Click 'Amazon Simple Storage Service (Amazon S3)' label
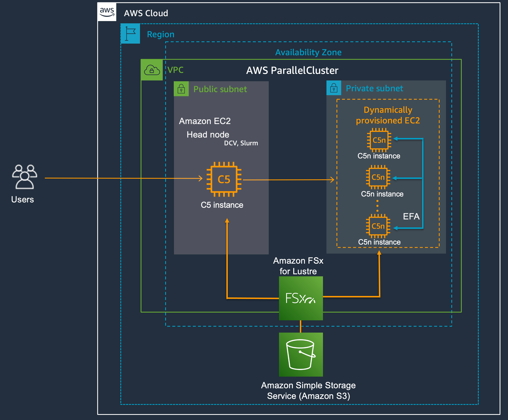Viewport: 508px width, 420px height. click(308, 391)
